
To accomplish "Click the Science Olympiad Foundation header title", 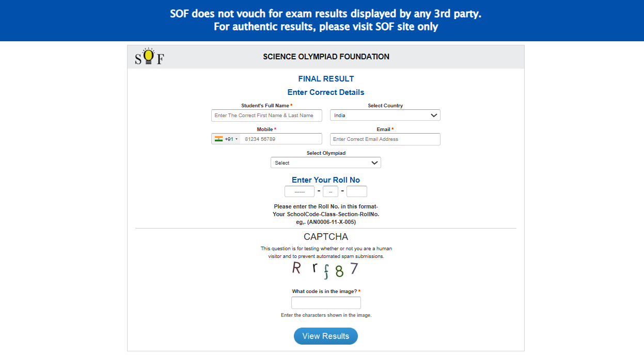I will [326, 57].
